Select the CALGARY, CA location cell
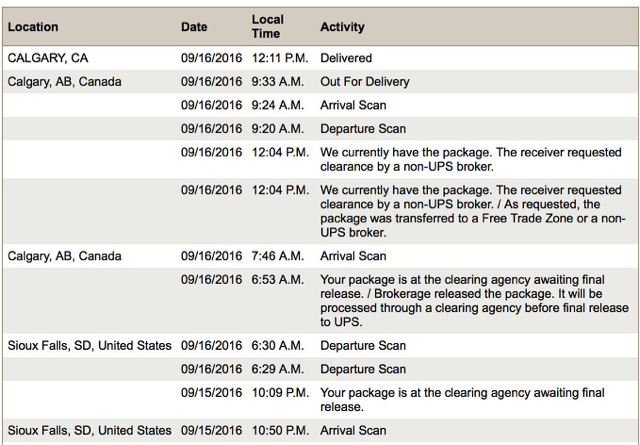 (x=48, y=59)
